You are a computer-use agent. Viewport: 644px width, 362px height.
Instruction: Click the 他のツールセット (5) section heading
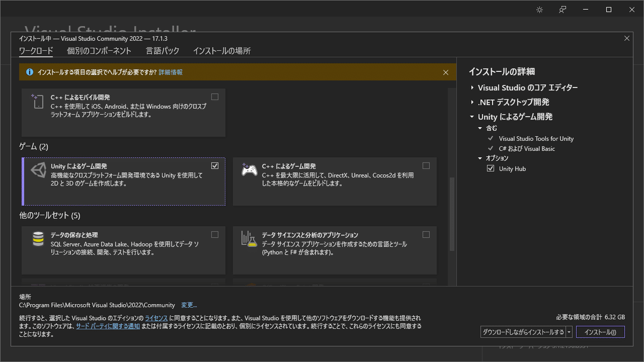click(49, 216)
